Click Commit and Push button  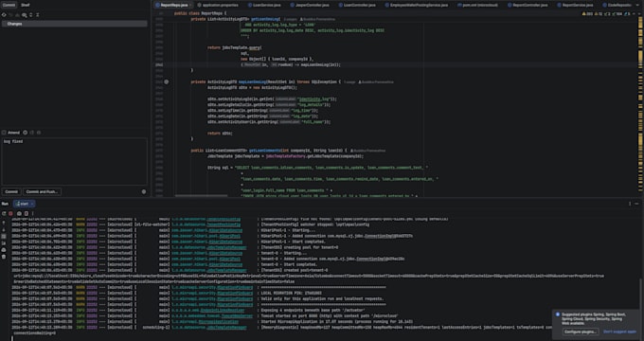(x=43, y=192)
